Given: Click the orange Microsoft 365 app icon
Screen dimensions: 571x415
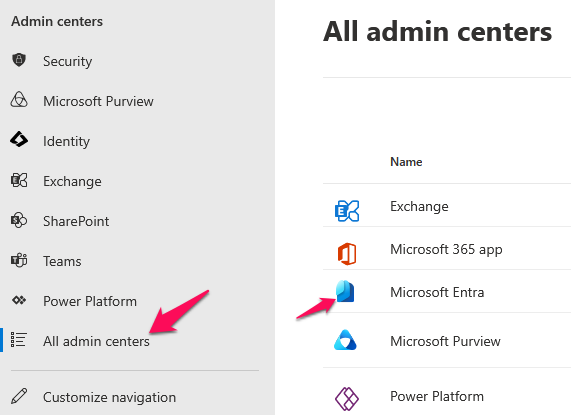Looking at the screenshot, I should pyautogui.click(x=347, y=254).
